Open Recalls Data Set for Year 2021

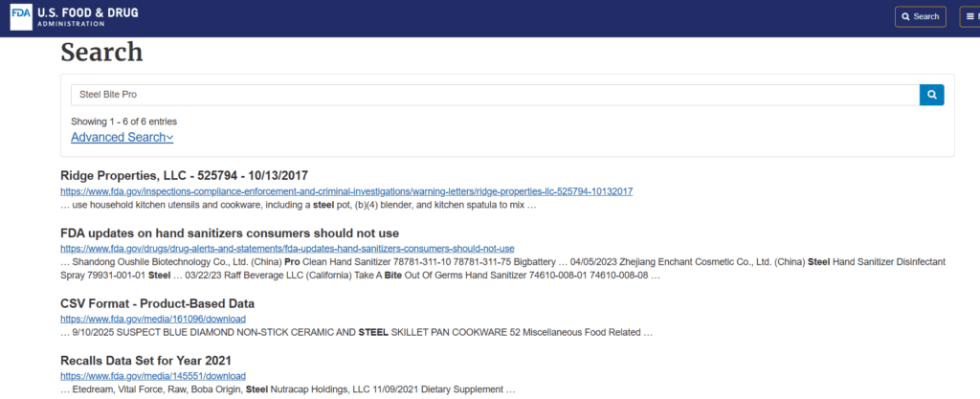[146, 361]
